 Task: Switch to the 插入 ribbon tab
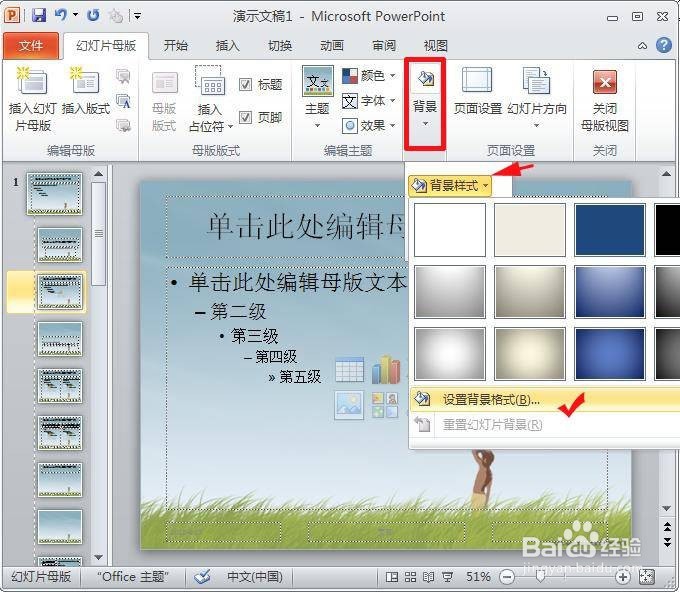point(228,46)
